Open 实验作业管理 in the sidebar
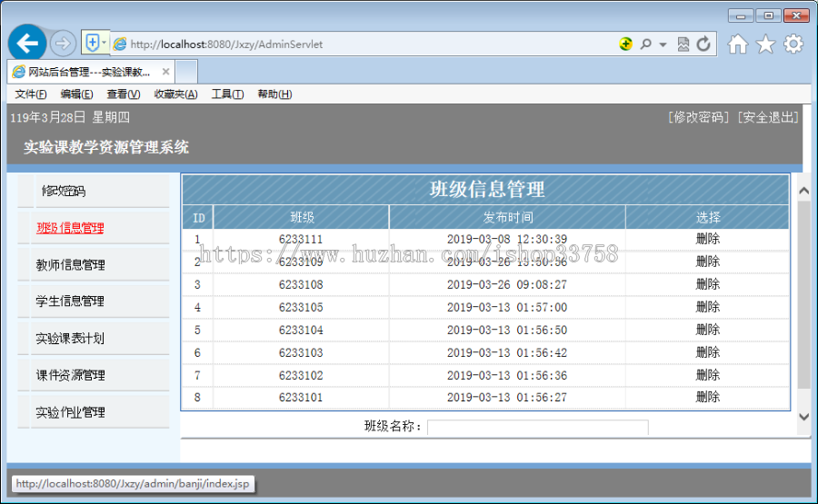 click(70, 412)
